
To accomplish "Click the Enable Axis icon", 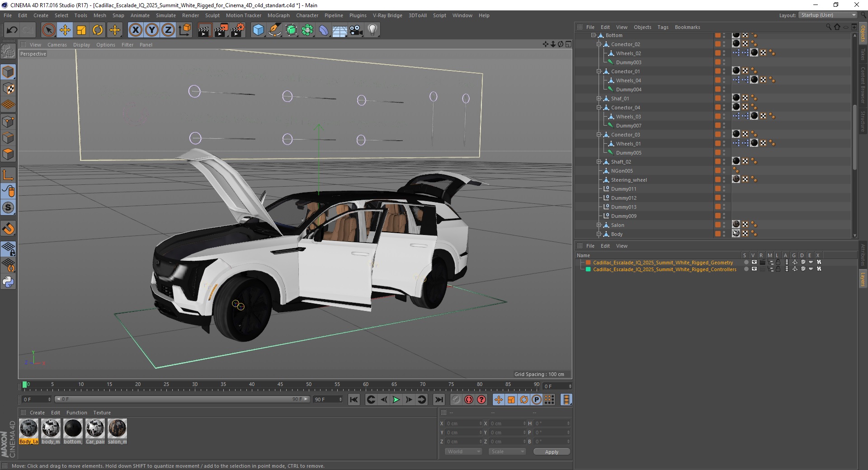I will click(8, 175).
